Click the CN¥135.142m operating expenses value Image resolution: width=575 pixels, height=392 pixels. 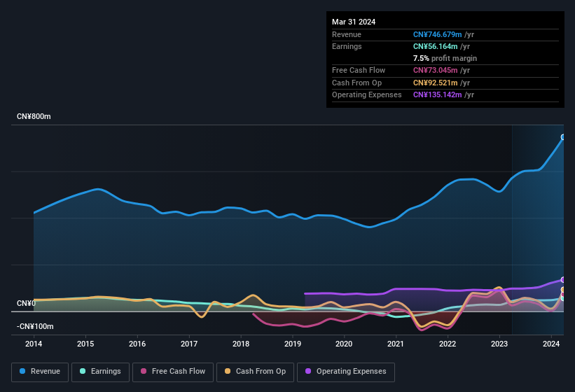[437, 95]
